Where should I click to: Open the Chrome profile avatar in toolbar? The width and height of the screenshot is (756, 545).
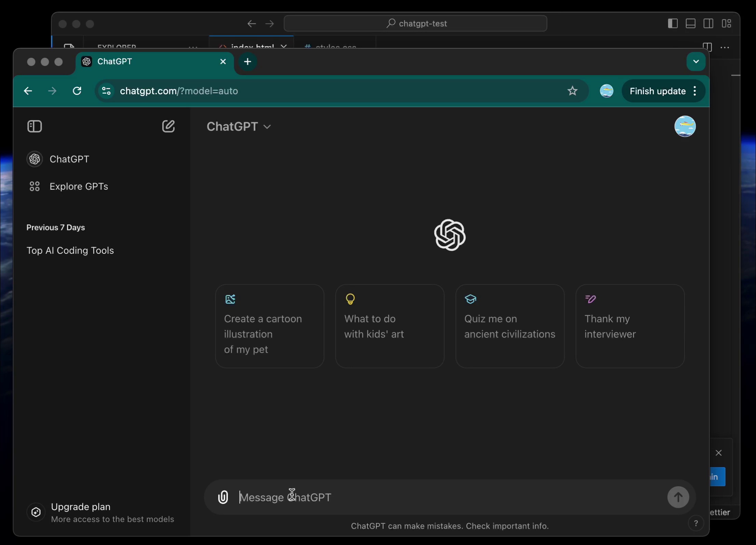coord(607,91)
